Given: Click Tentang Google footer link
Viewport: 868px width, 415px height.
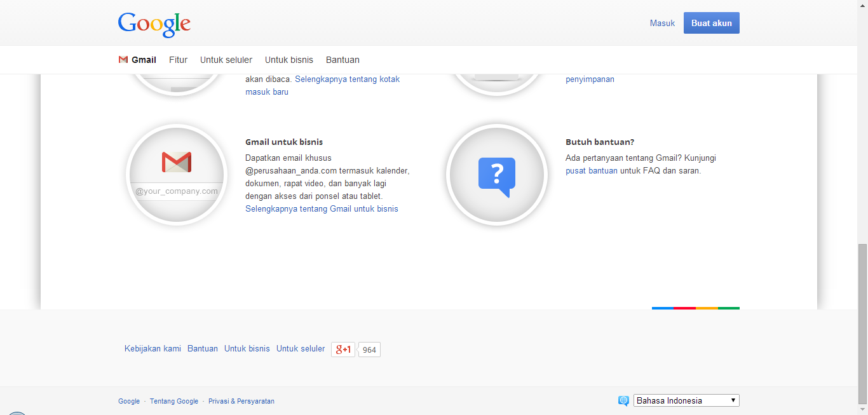Looking at the screenshot, I should pyautogui.click(x=174, y=401).
